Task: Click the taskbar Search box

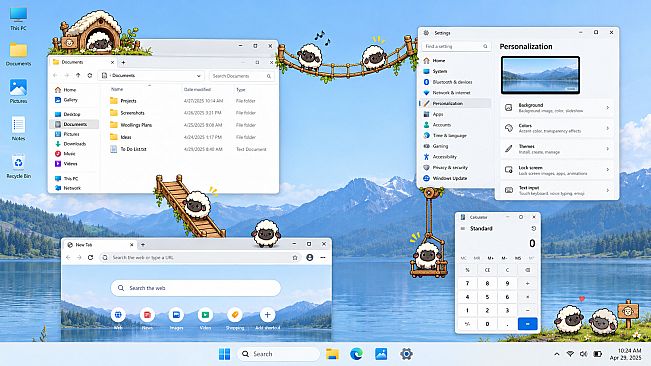Action: click(279, 354)
